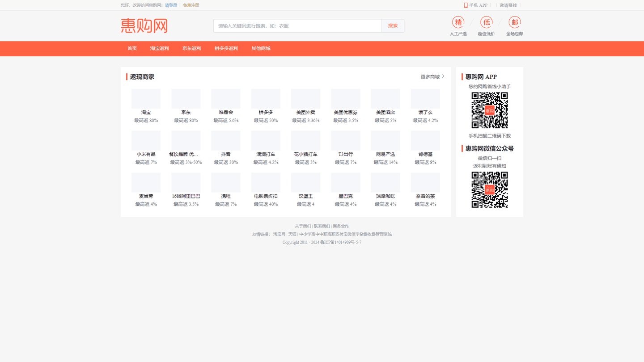Click the 餐饮品牌 merchant name
This screenshot has height=362, width=644.
coord(184,154)
